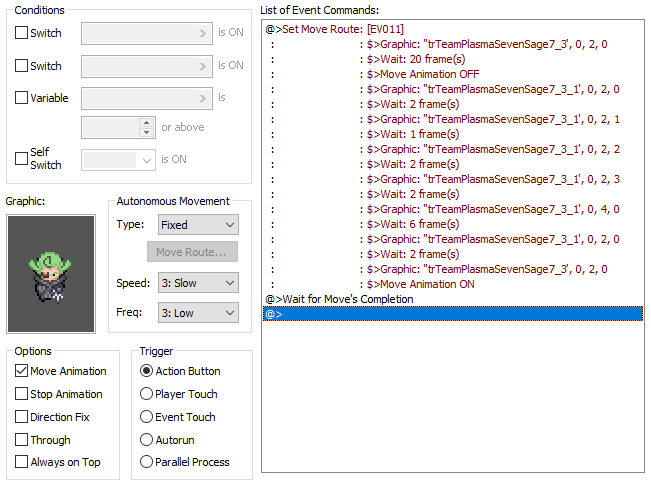
Task: Uncheck the Move Animation option
Action: 22,371
